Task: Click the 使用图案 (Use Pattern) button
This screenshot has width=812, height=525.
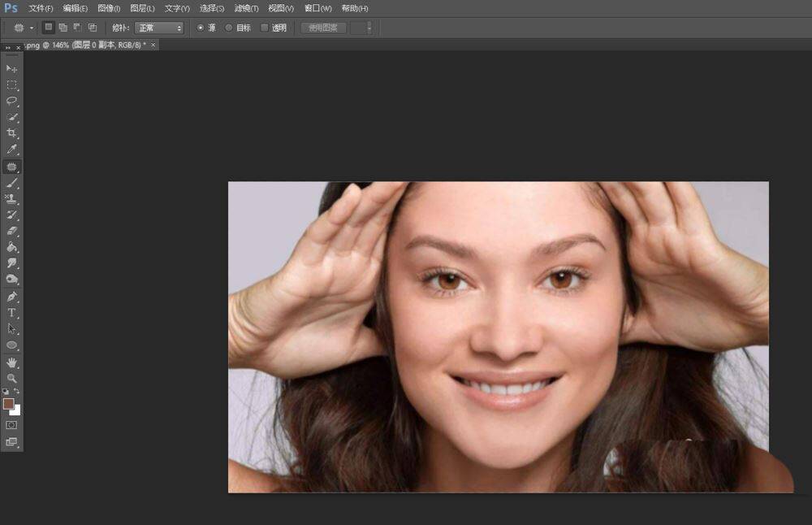Action: tap(323, 28)
